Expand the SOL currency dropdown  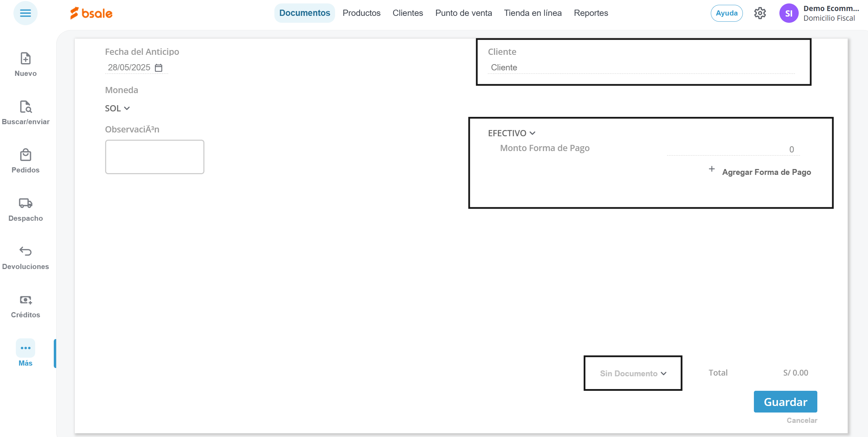click(118, 108)
